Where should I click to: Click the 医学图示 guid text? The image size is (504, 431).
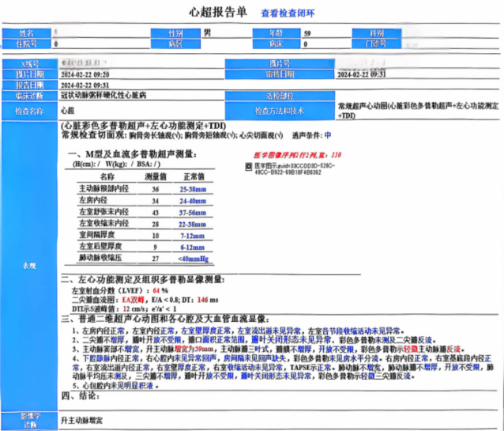click(x=295, y=169)
